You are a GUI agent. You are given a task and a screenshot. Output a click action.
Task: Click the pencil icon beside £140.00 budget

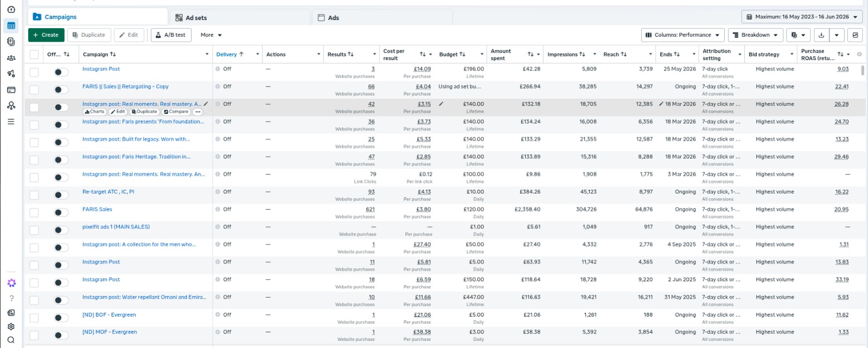pos(441,104)
